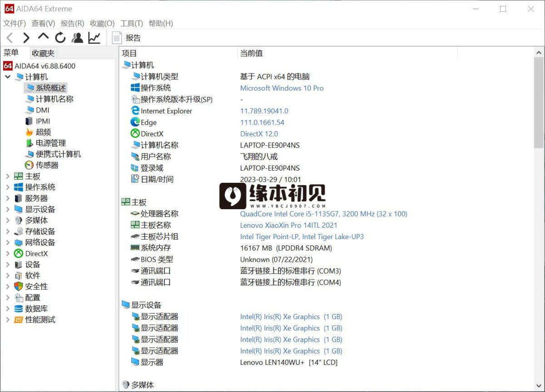Switch to the 菜单 tab

(11, 53)
